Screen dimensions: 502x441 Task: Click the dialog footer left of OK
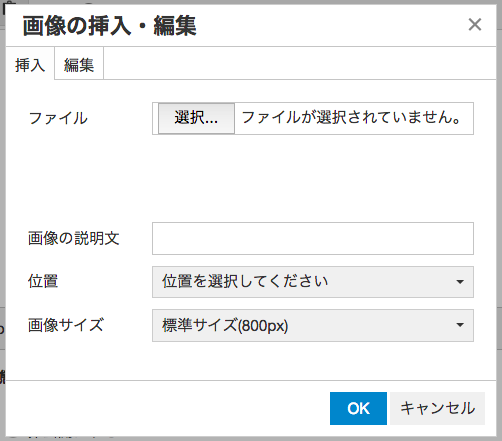click(167, 408)
